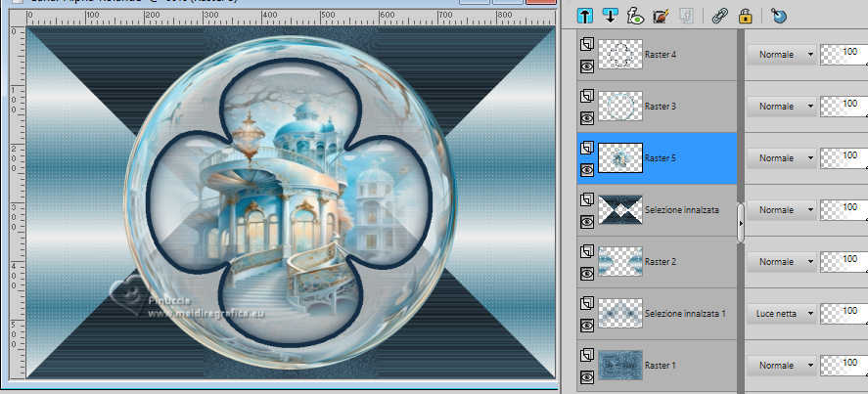Select the Raster 1 layer thumbnail
Screen dimensions: 868x394
click(620, 366)
